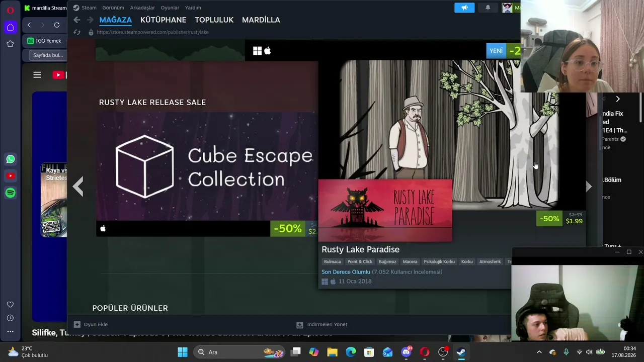
Task: Open Opera sidebar heart icon
Action: [x=10, y=305]
